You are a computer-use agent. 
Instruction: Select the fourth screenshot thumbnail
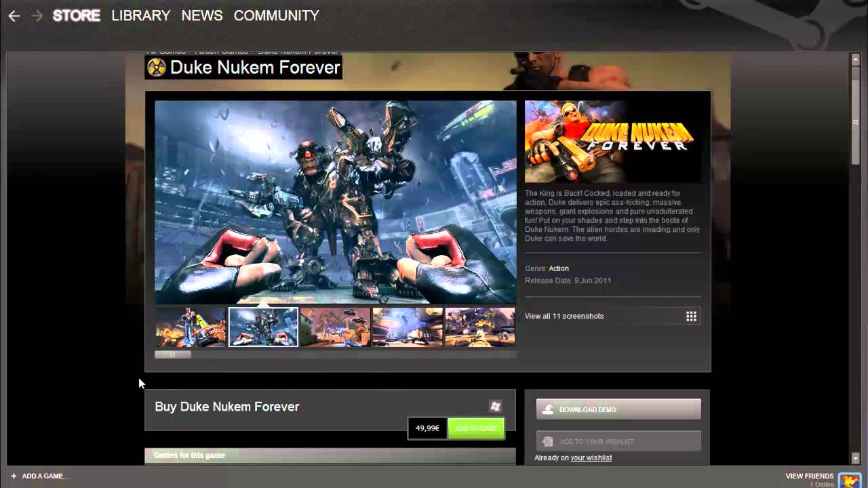tap(408, 327)
